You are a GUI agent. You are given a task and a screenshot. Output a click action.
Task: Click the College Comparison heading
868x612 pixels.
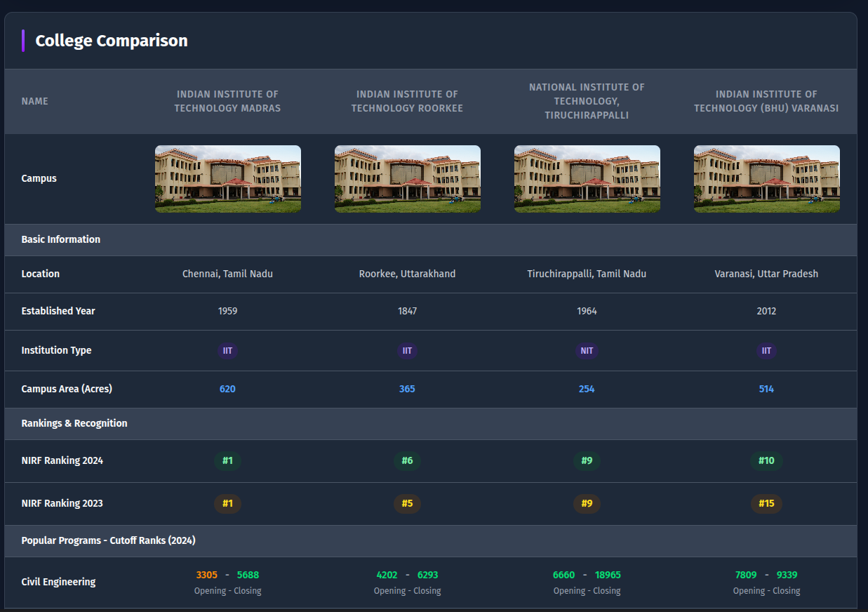(112, 41)
